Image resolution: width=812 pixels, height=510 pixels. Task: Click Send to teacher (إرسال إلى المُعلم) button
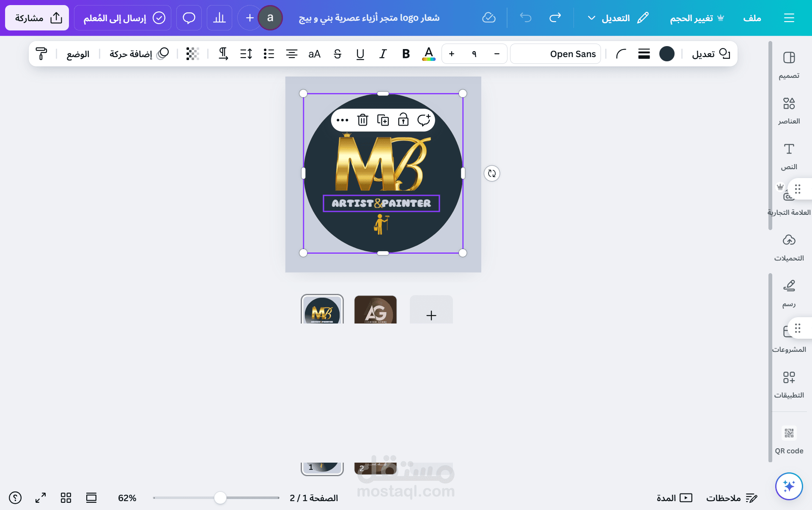coord(123,18)
